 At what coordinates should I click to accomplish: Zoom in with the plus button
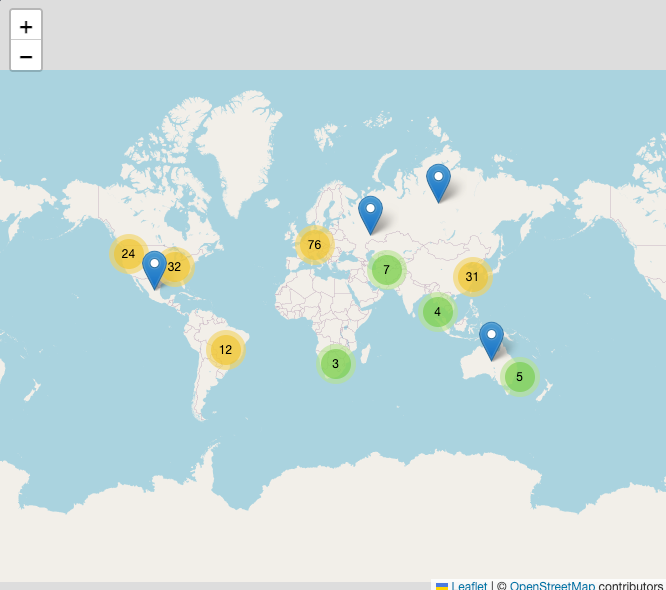[26, 27]
